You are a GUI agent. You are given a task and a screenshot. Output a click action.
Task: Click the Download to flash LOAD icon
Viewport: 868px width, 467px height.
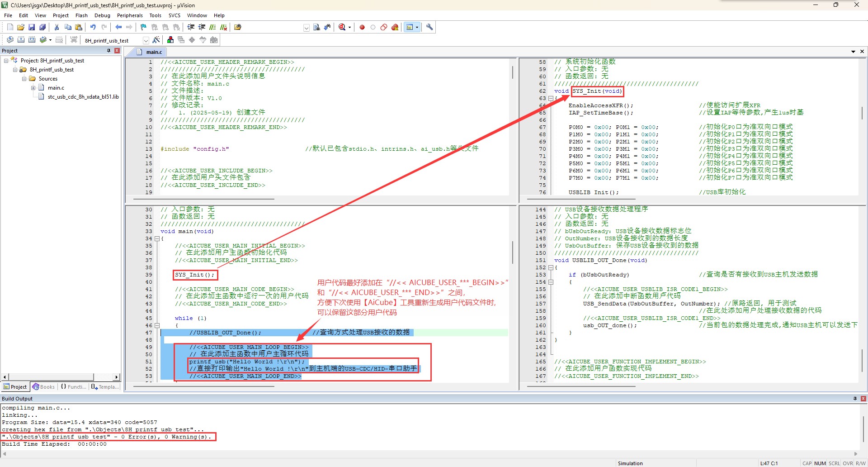click(x=74, y=40)
